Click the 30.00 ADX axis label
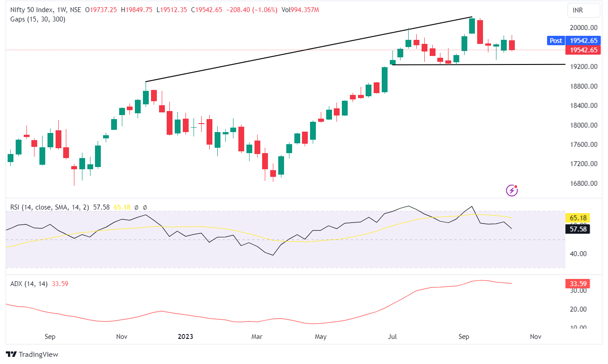This screenshot has height=364, width=608. tap(578, 290)
